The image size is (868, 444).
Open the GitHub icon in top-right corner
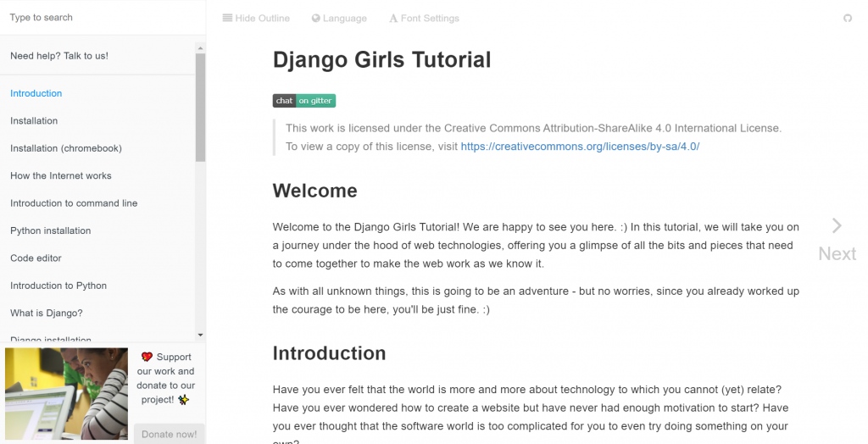click(x=847, y=19)
